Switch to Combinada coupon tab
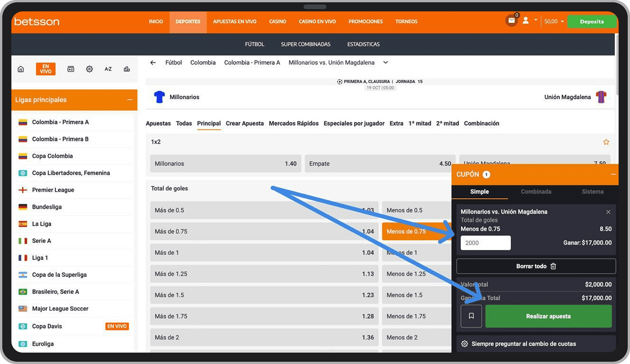Viewport: 630px width, 364px height. [x=536, y=192]
